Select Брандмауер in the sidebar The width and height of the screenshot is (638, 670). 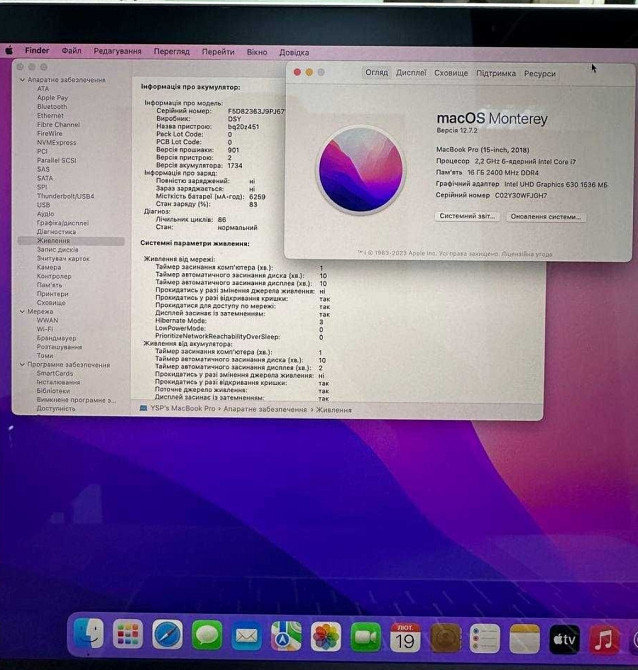tap(56, 338)
